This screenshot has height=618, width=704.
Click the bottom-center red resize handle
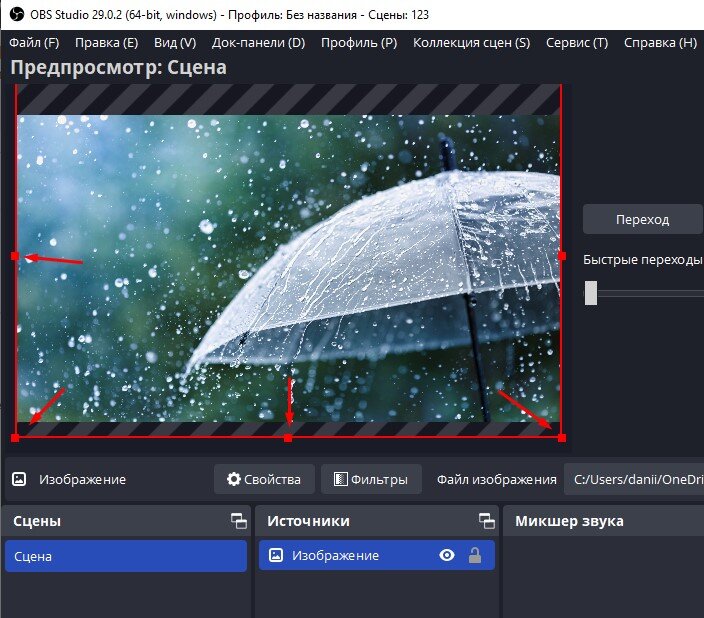pyautogui.click(x=288, y=438)
